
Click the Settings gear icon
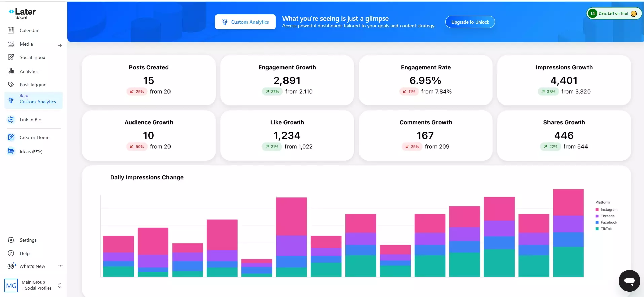(11, 240)
